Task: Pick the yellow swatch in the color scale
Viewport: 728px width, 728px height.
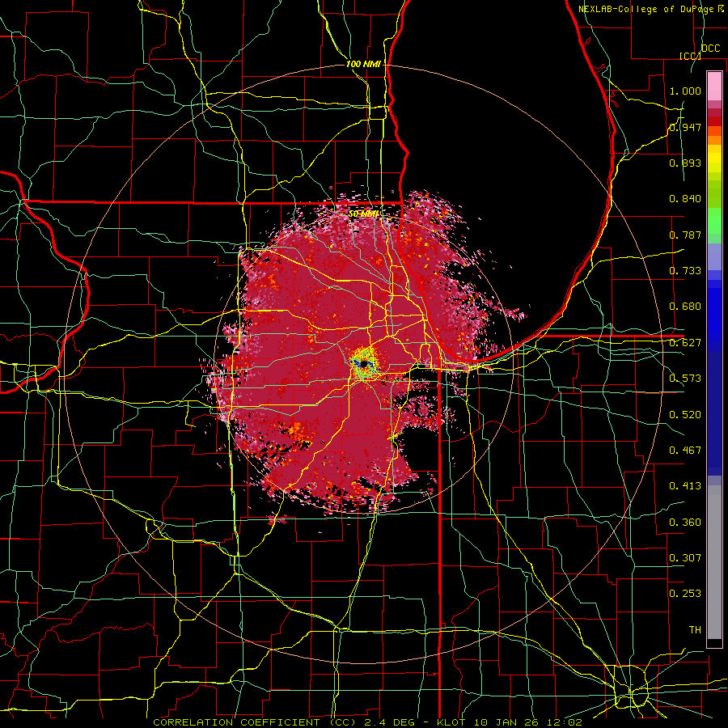Action: click(714, 159)
